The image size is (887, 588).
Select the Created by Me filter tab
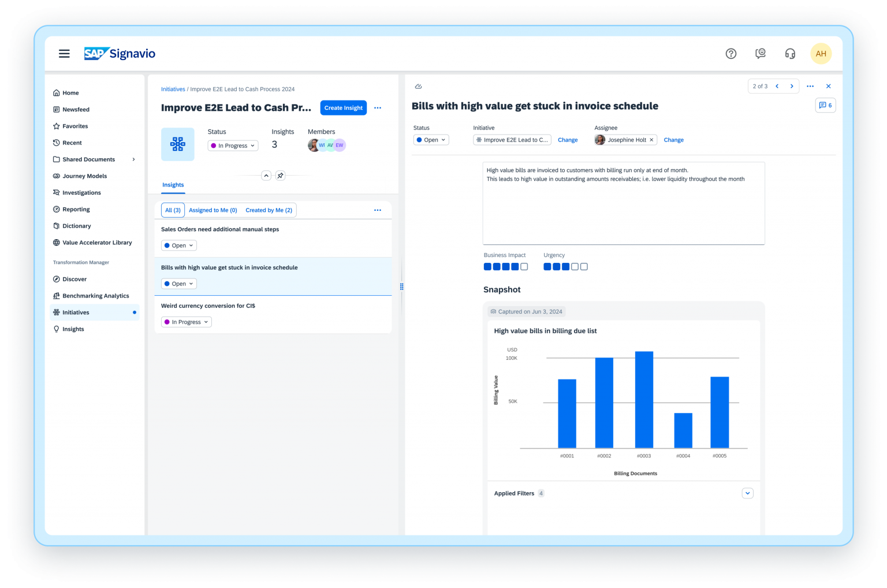(x=269, y=210)
